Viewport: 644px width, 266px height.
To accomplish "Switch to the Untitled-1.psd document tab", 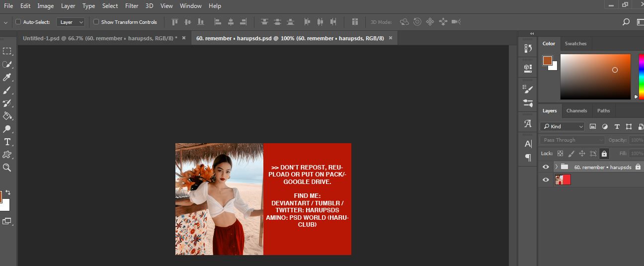I will (99, 38).
